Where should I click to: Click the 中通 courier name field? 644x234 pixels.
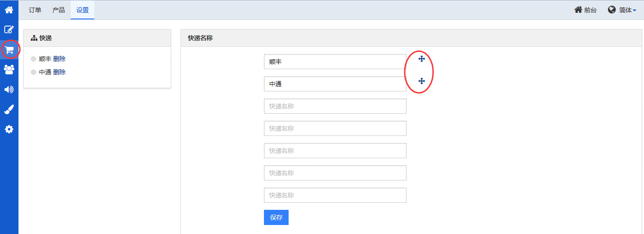pyautogui.click(x=335, y=84)
